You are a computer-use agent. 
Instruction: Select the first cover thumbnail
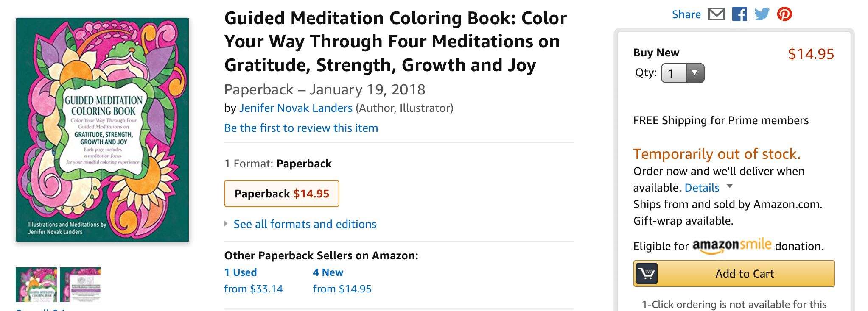pos(36,284)
